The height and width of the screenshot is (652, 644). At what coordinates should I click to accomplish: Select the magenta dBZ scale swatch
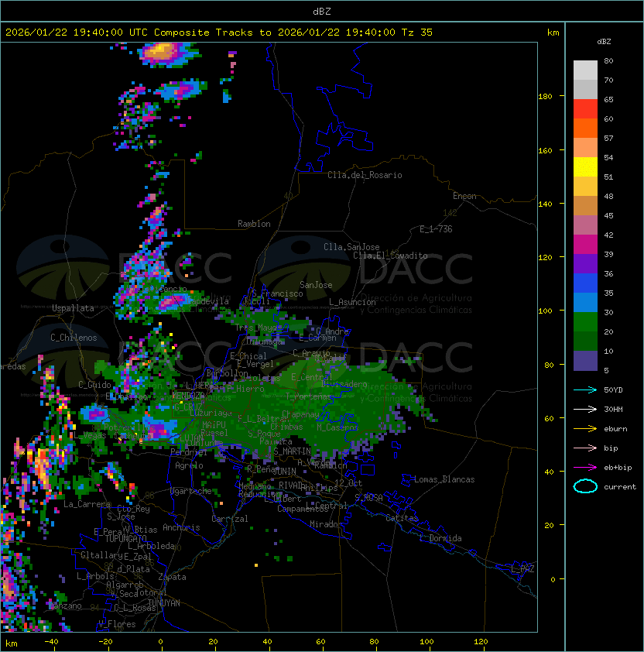[x=585, y=245]
